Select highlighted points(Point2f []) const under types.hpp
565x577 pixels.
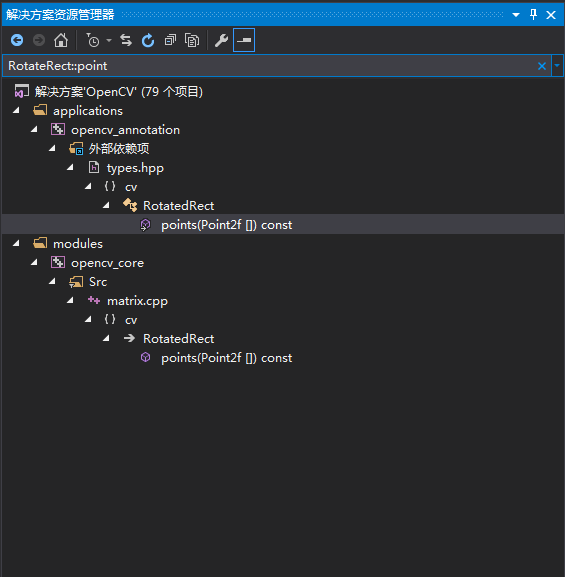[x=227, y=225]
